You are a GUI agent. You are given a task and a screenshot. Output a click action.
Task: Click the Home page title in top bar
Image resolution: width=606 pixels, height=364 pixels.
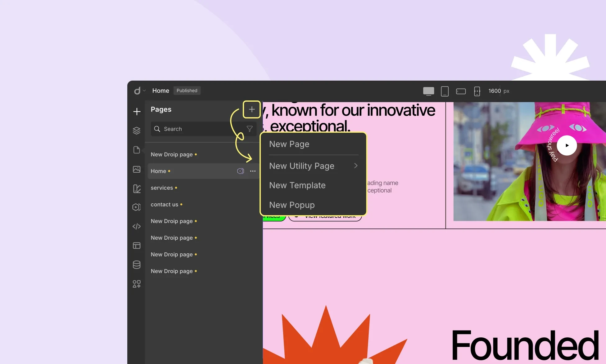click(x=161, y=91)
